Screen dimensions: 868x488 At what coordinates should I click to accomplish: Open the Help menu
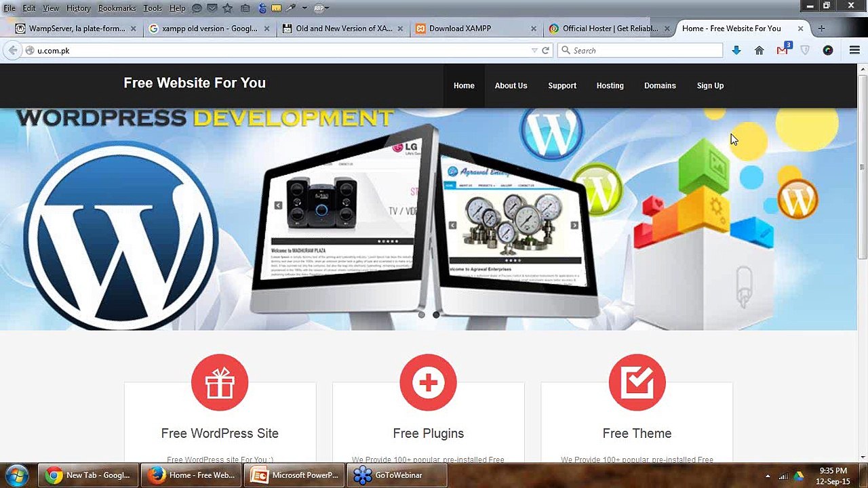click(x=177, y=8)
